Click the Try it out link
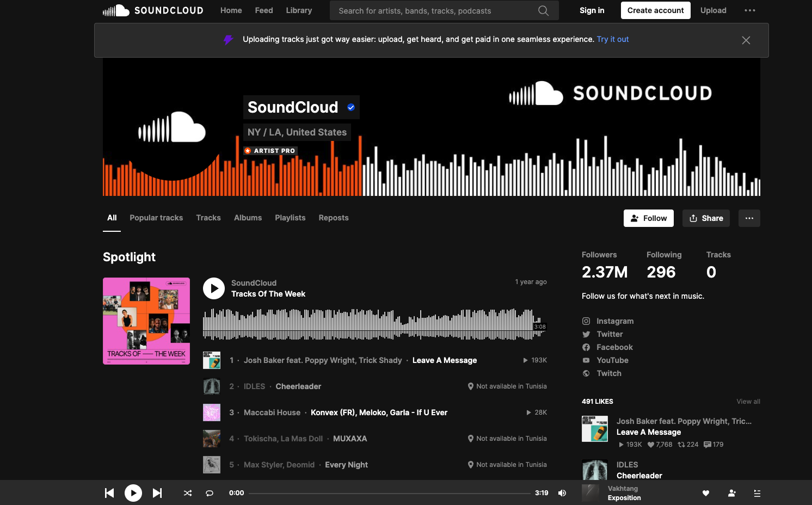Image resolution: width=812 pixels, height=505 pixels. (613, 39)
